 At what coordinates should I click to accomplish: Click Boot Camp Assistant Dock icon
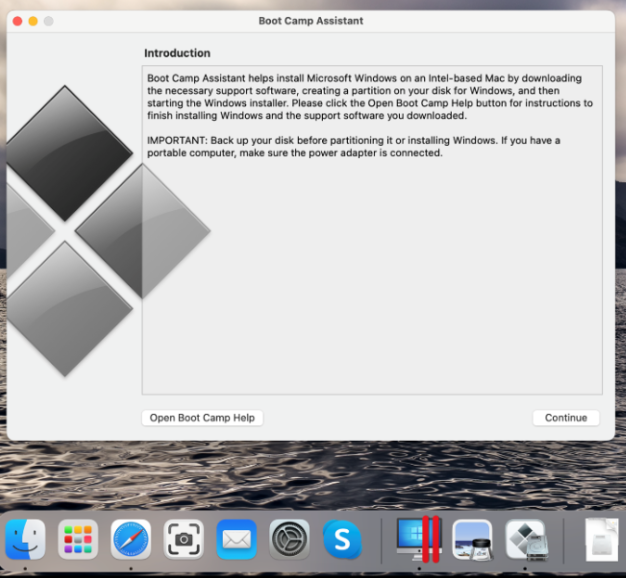[525, 539]
